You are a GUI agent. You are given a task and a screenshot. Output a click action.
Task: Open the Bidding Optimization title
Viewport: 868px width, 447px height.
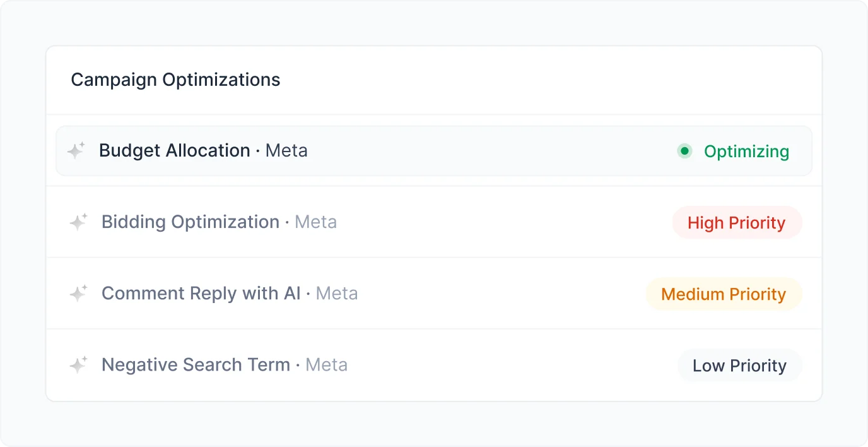pyautogui.click(x=191, y=222)
